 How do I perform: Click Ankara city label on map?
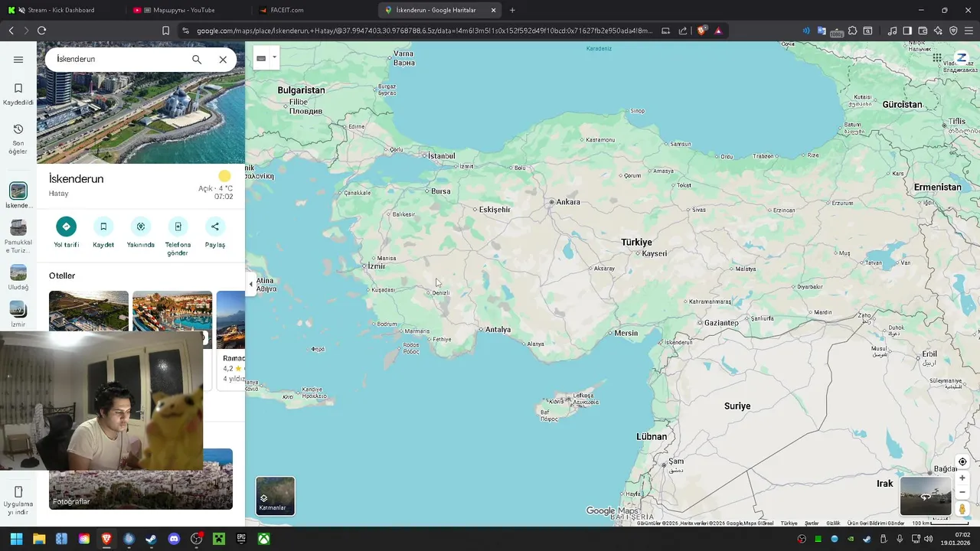(567, 202)
